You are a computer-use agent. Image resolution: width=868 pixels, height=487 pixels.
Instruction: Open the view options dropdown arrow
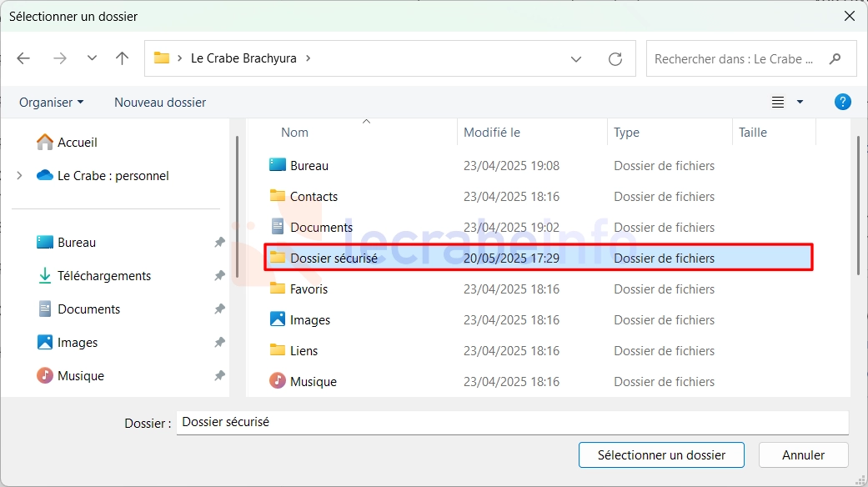(800, 102)
